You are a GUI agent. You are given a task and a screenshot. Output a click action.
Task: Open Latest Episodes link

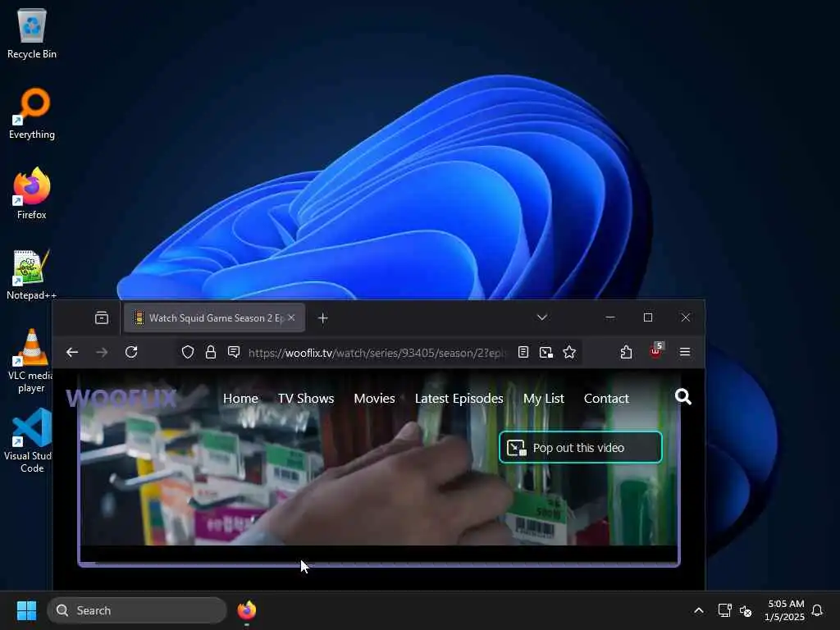point(459,399)
